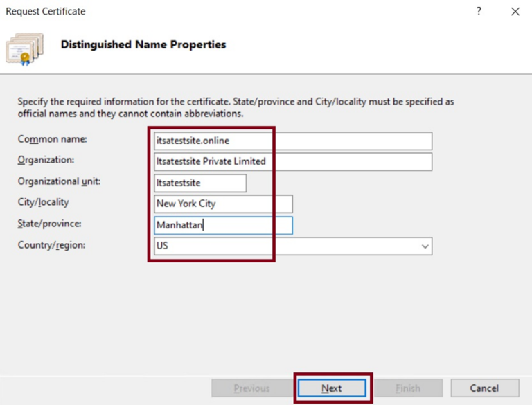Viewport: 532px width, 405px height.
Task: Click the Request Certificate window title
Action: click(46, 12)
